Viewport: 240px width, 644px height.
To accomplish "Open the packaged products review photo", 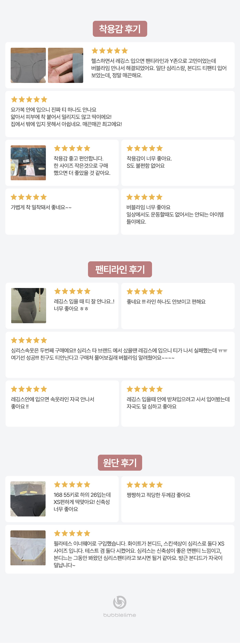I will point(28,163).
